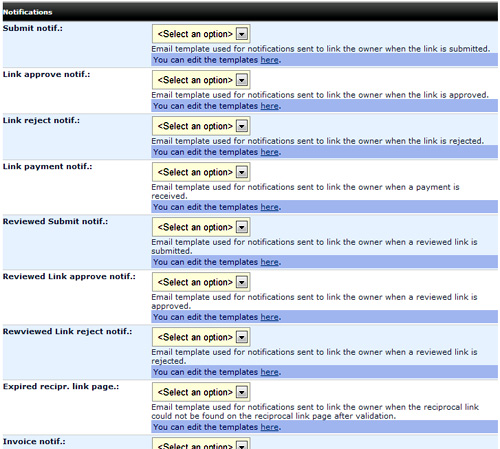Open the Expired recipr. link page dropdown
Screen dimensions: 500x449
[201, 392]
